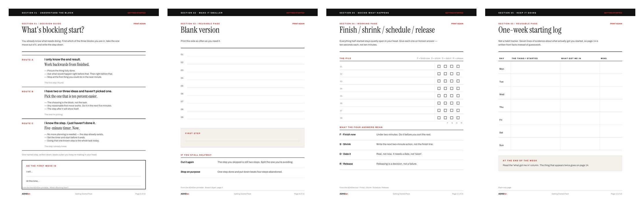The height and width of the screenshot is (211, 644).
Task: Click the 'At the end of the week' label
Action: coord(520,161)
